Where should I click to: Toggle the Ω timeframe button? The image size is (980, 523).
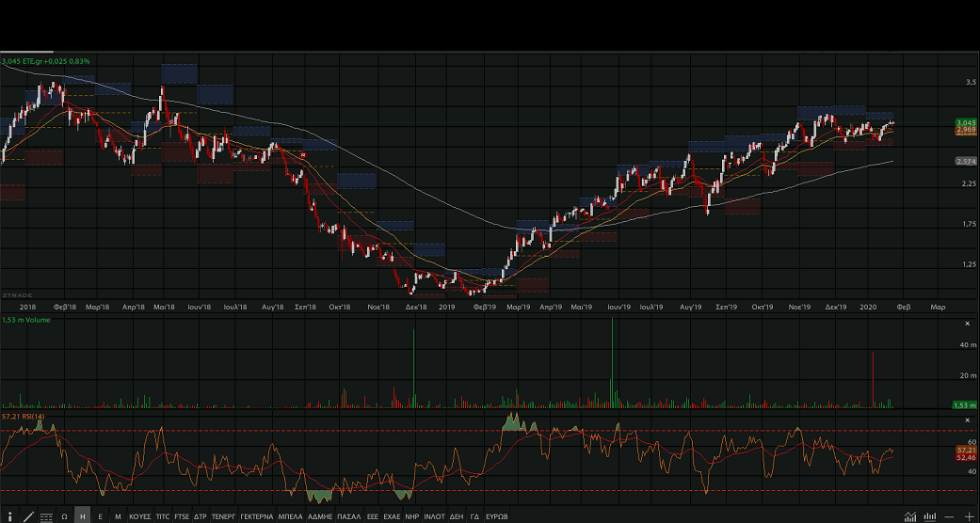click(x=64, y=516)
